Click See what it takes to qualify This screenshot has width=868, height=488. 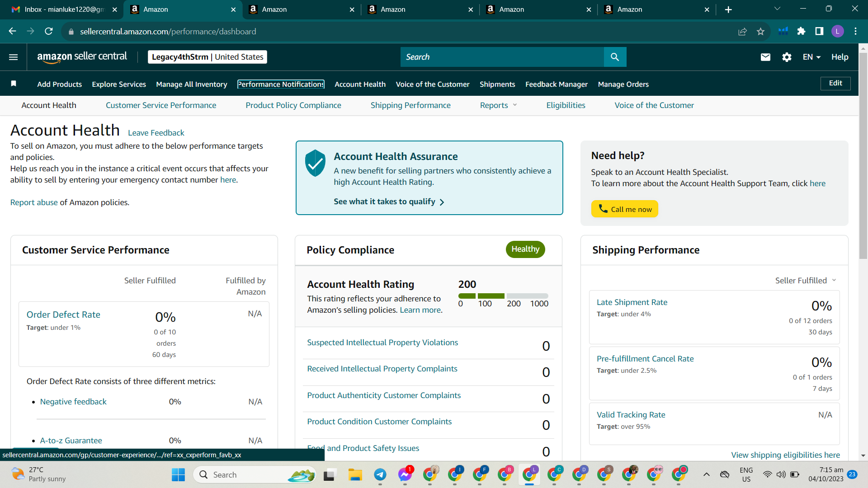[x=389, y=202]
